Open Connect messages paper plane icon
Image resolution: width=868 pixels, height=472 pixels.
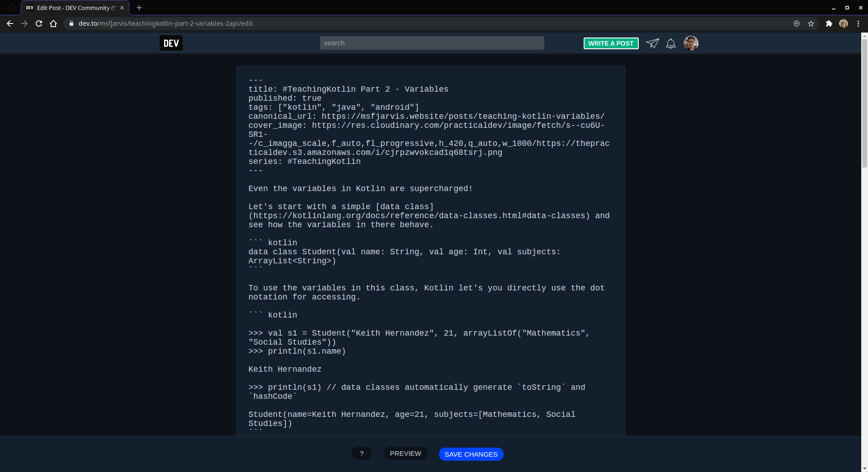tap(652, 43)
